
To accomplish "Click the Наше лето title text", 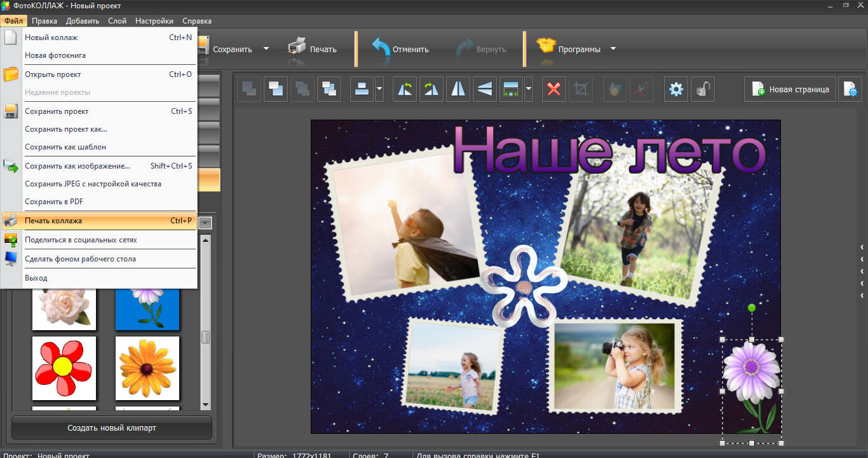I will click(610, 151).
